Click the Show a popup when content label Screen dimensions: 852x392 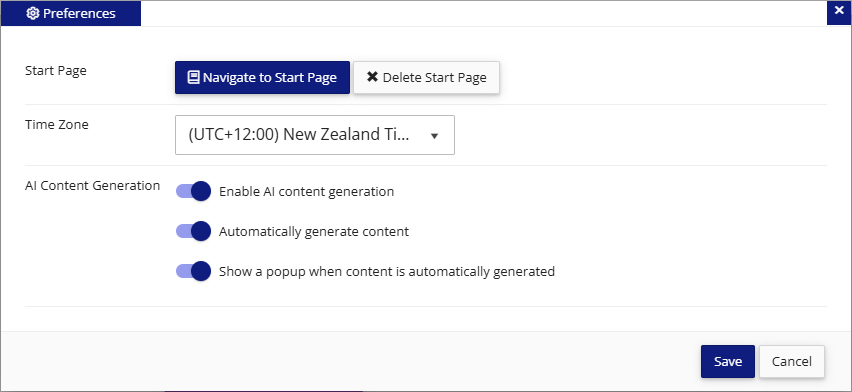tap(387, 271)
